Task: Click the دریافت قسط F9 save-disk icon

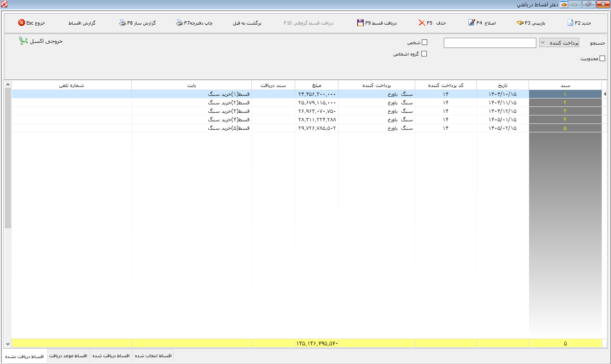Action: pos(360,23)
